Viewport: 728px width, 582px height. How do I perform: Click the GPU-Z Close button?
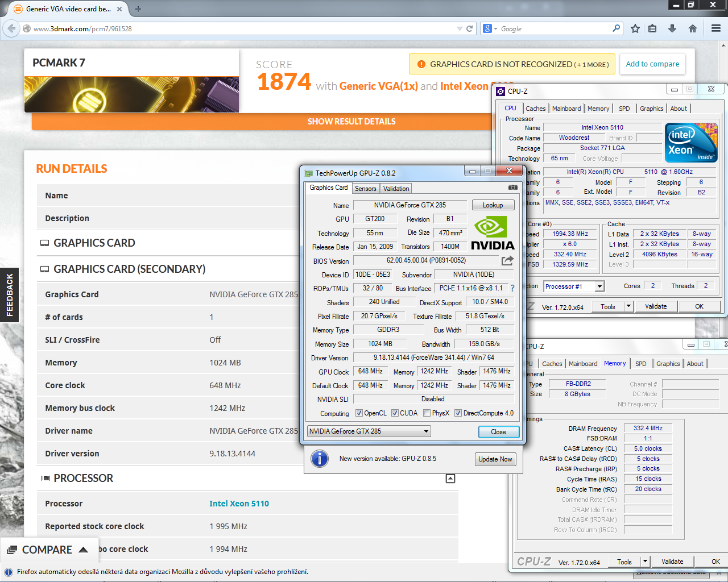coord(499,432)
